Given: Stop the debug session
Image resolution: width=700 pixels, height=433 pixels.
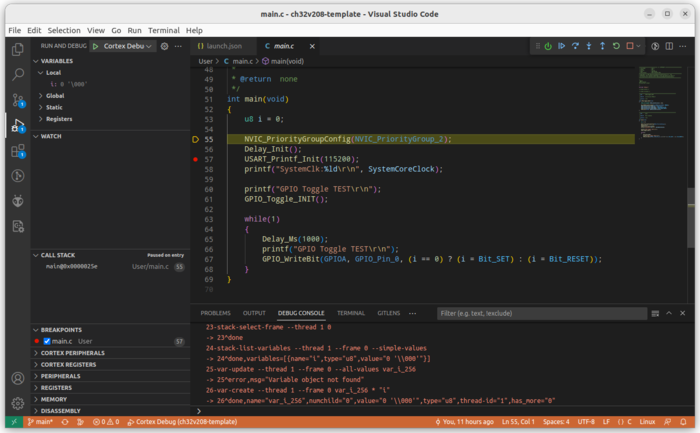Looking at the screenshot, I should click(629, 46).
